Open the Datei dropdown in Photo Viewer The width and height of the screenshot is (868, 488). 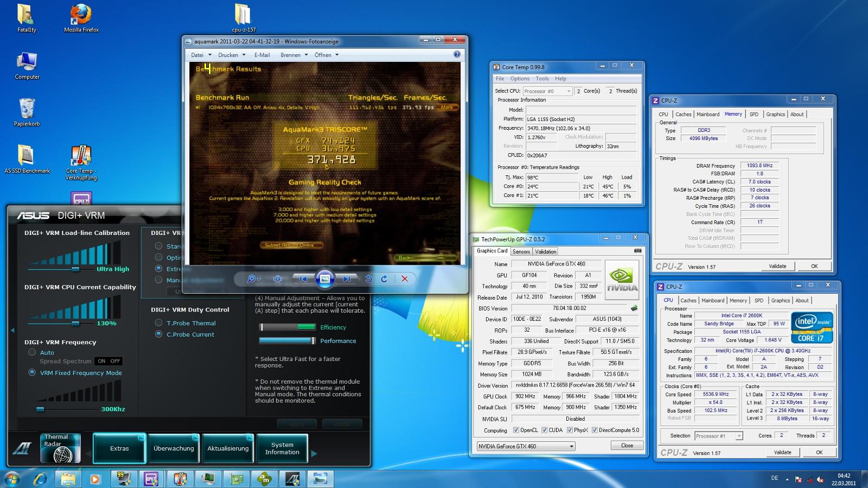[x=201, y=55]
